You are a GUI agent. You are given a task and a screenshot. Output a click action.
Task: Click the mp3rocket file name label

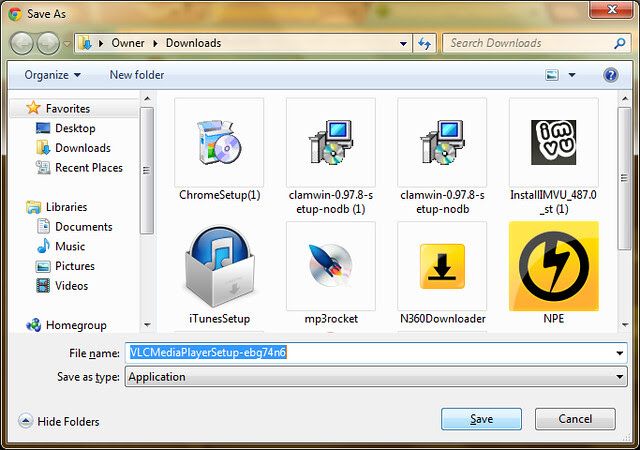tap(331, 319)
